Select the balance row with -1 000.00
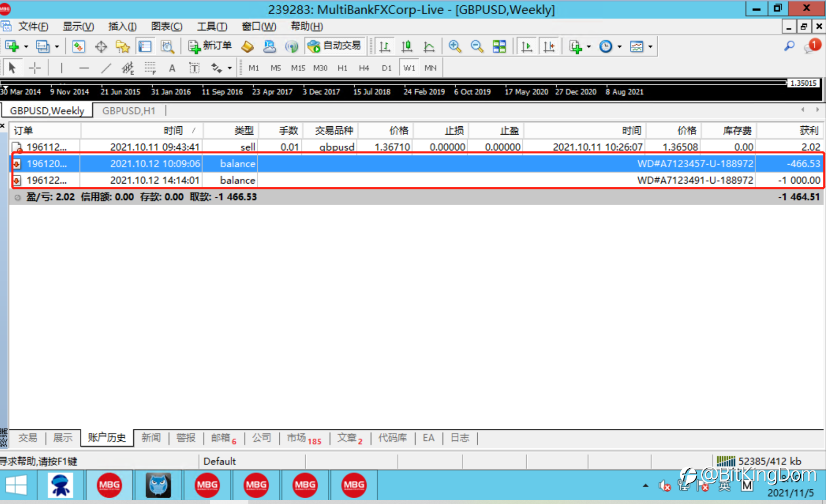Screen dimensions: 826x504 tap(417, 180)
